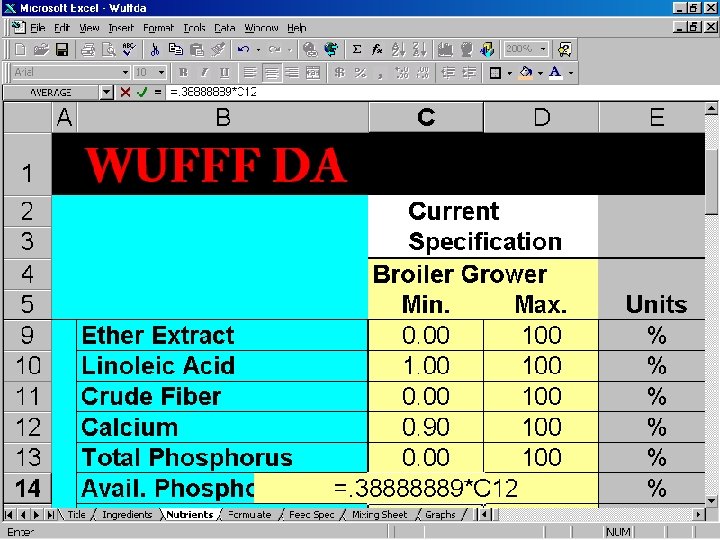Apply AutoSum to cells
The height and width of the screenshot is (540, 720).
point(357,49)
